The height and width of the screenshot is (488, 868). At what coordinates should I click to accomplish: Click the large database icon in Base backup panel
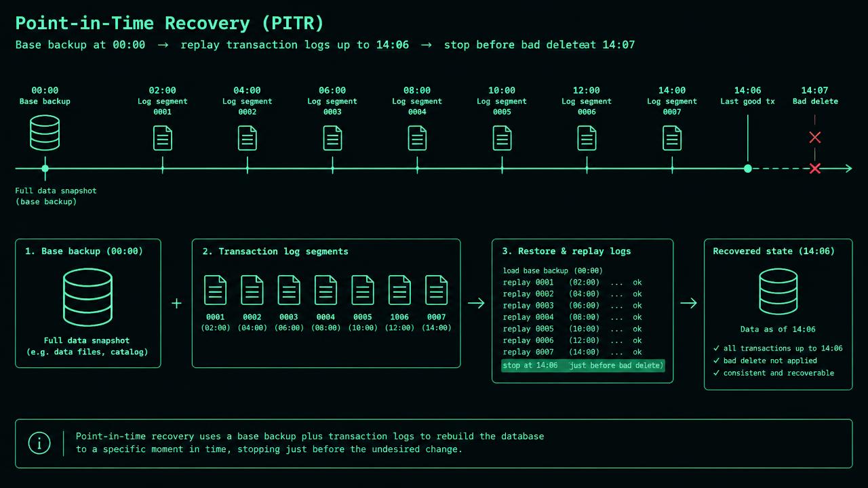(x=87, y=298)
